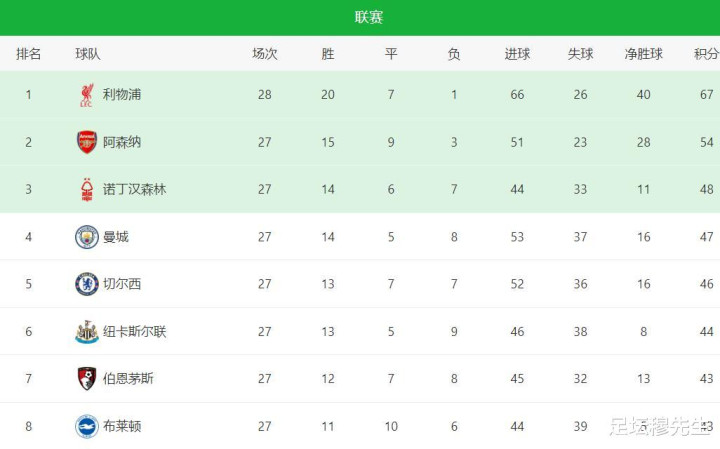Select the 联赛 tab in green header
Image resolution: width=720 pixels, height=449 pixels.
[369, 17]
